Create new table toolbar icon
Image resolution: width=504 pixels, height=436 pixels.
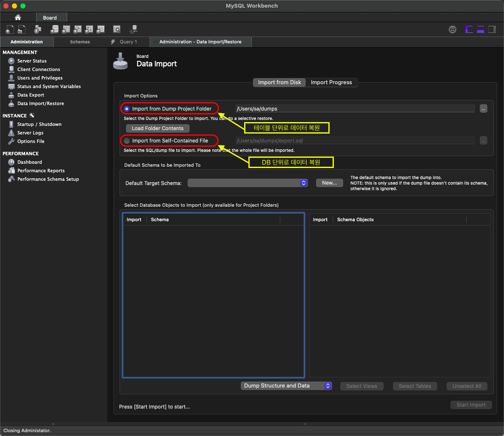[x=66, y=30]
